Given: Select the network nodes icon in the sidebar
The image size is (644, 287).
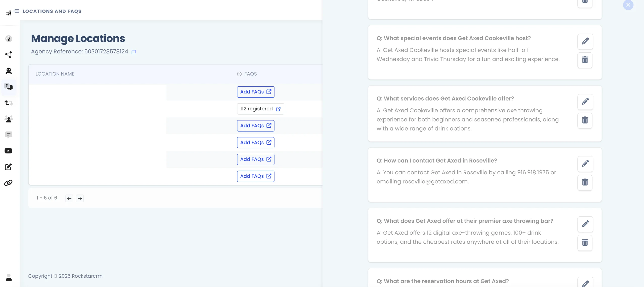Looking at the screenshot, I should 9,55.
